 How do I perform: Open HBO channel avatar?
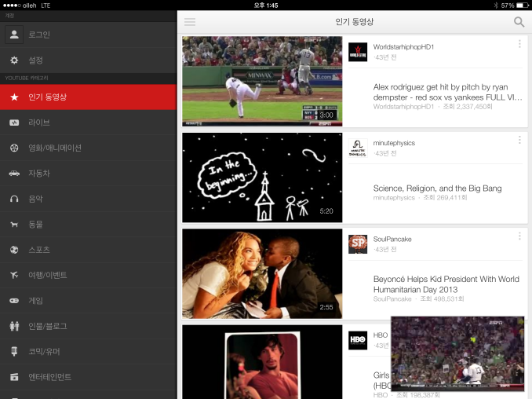pos(358,340)
